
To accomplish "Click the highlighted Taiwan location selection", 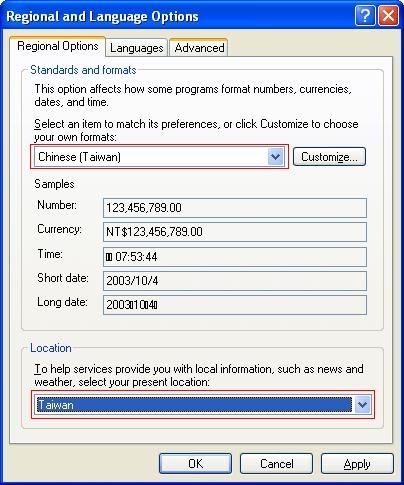I will click(194, 405).
